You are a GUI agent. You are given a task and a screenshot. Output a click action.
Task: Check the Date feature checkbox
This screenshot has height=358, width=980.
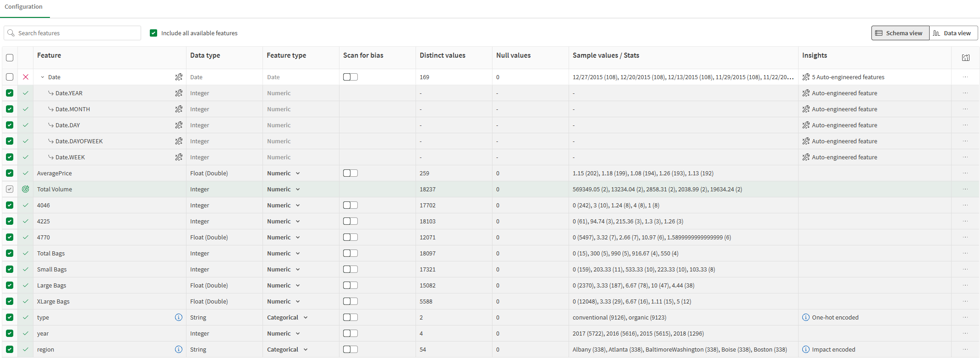(10, 77)
